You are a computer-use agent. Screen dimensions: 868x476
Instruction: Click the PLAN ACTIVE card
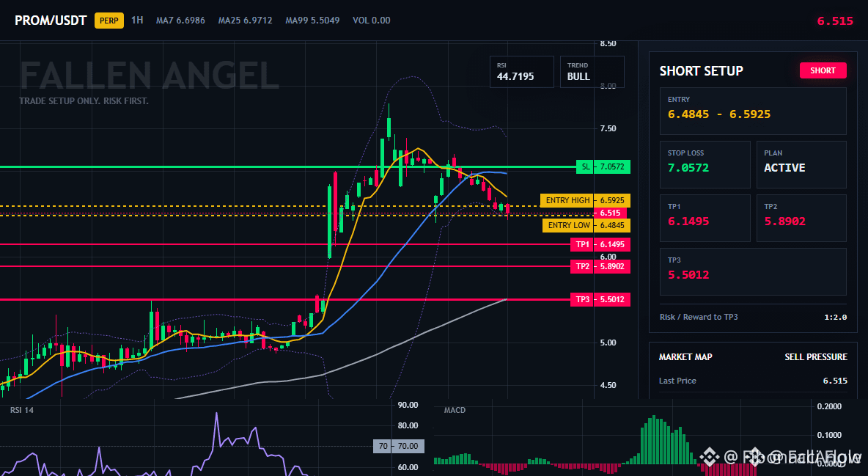801,164
